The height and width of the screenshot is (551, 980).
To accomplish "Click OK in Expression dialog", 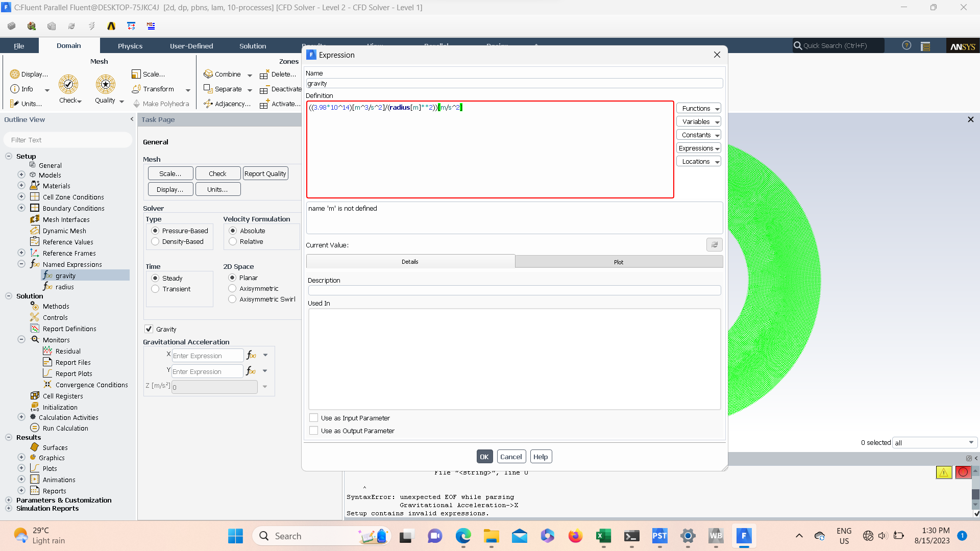I will (484, 457).
